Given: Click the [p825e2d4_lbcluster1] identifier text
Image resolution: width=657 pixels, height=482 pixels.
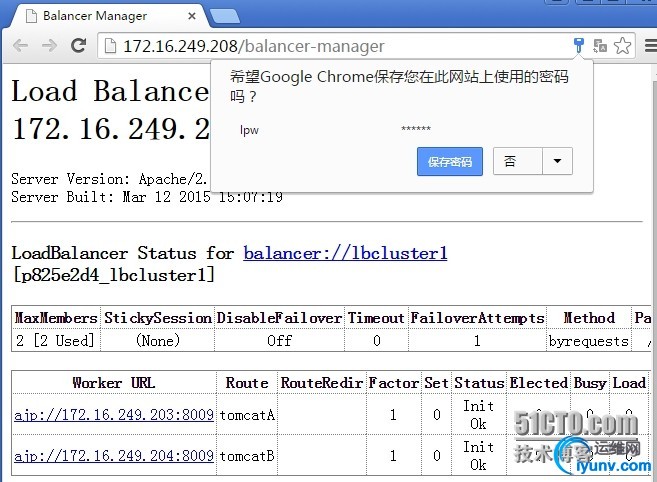Looking at the screenshot, I should coord(114,275).
